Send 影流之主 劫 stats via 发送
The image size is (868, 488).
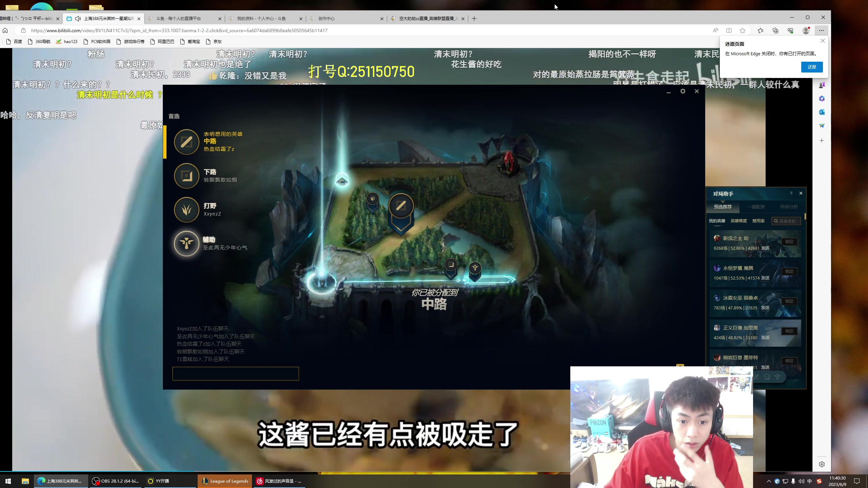tap(765, 248)
